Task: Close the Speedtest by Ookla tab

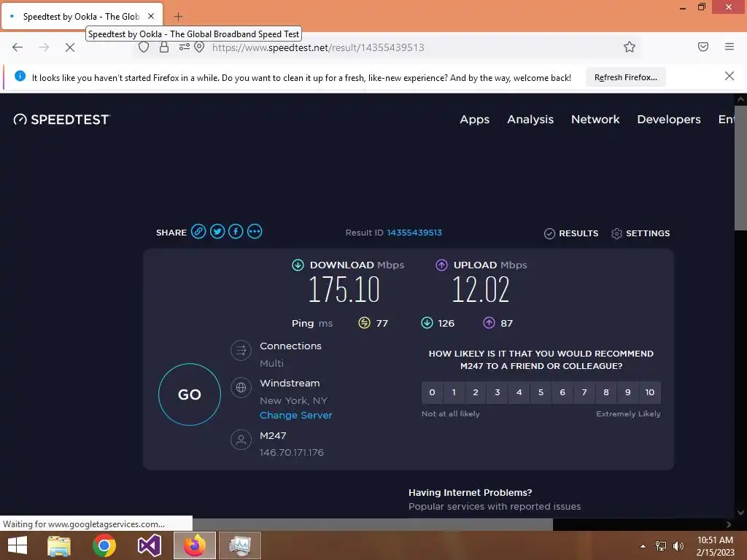Action: 151,16
